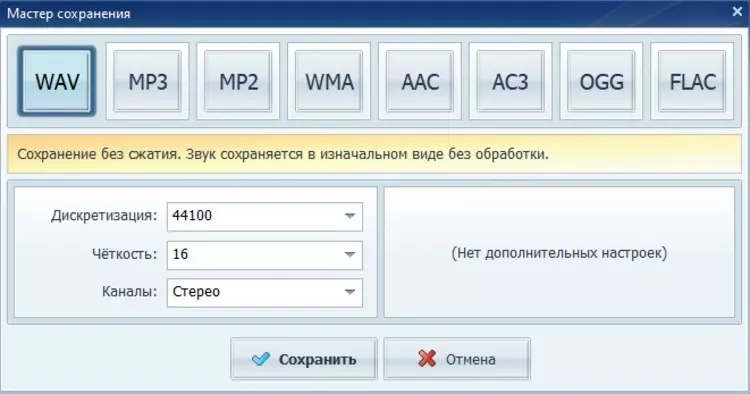Close the Мастер сохранения dialog
Image resolution: width=750 pixels, height=394 pixels.
point(737,11)
